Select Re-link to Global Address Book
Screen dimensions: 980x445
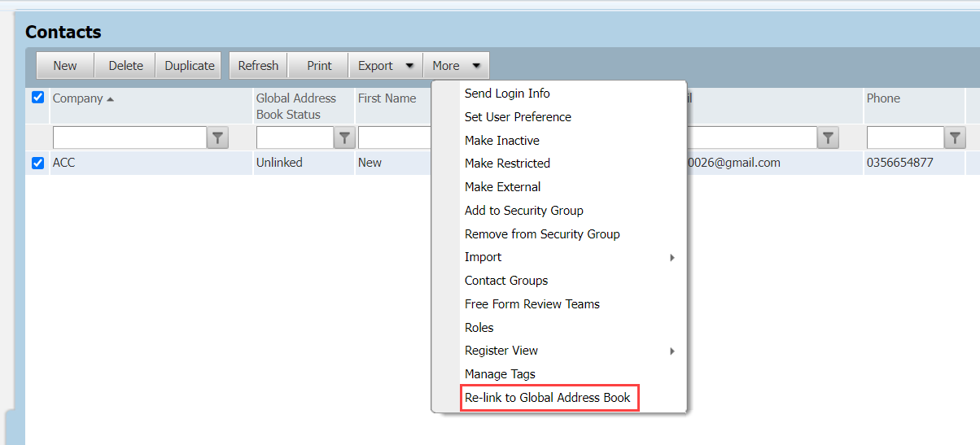[x=548, y=398]
